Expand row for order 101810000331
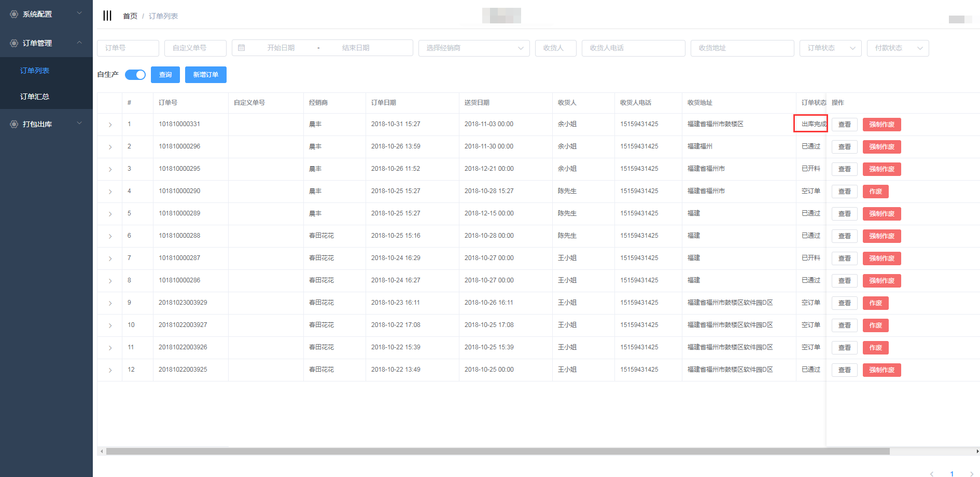This screenshot has width=980, height=477. pos(110,125)
